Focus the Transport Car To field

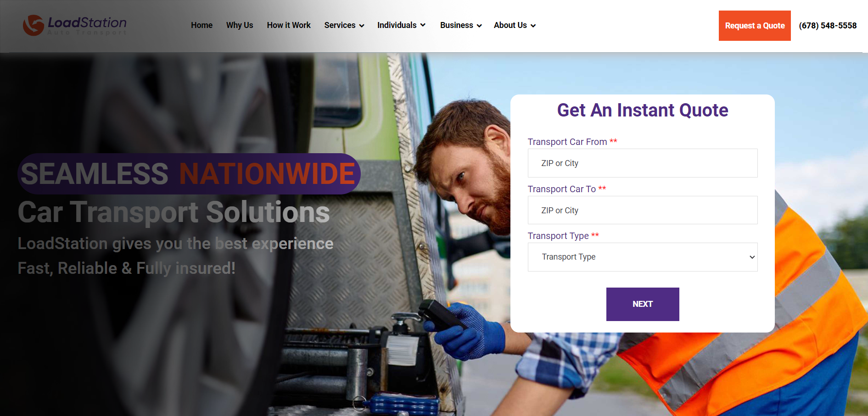point(643,210)
